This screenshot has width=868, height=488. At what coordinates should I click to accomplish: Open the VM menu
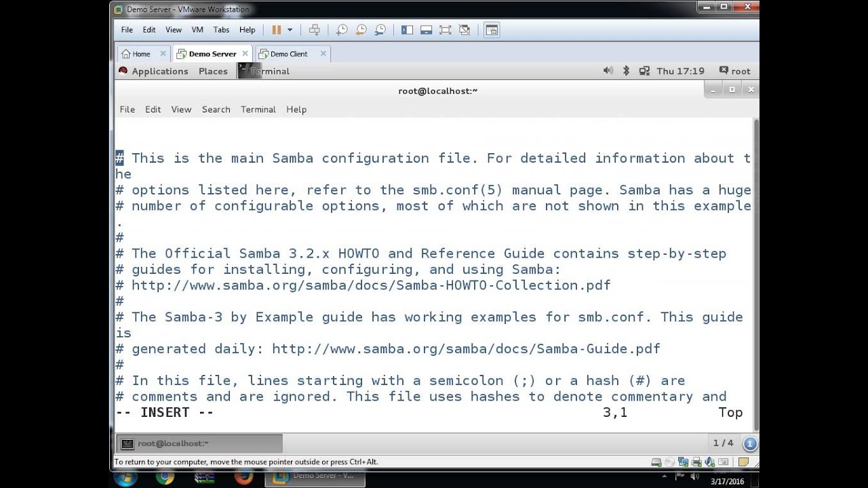click(x=197, y=30)
